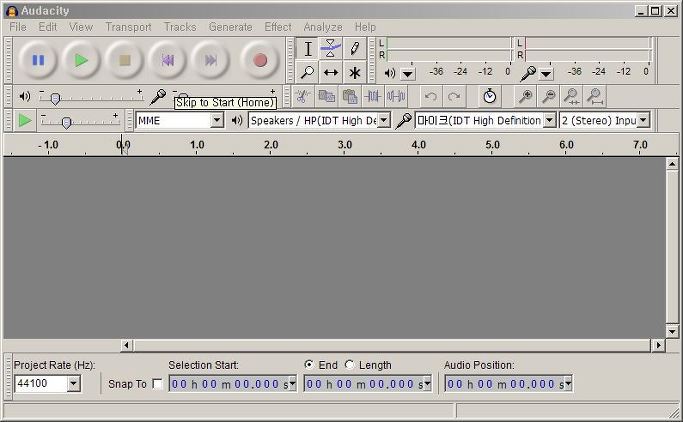
Task: Click the Fit Selection zoom icon
Action: point(572,96)
